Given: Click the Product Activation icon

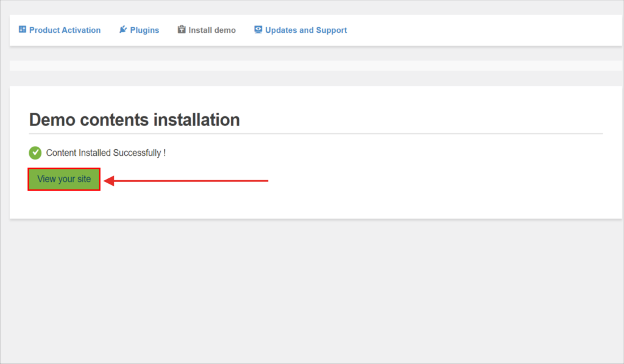Looking at the screenshot, I should (23, 29).
